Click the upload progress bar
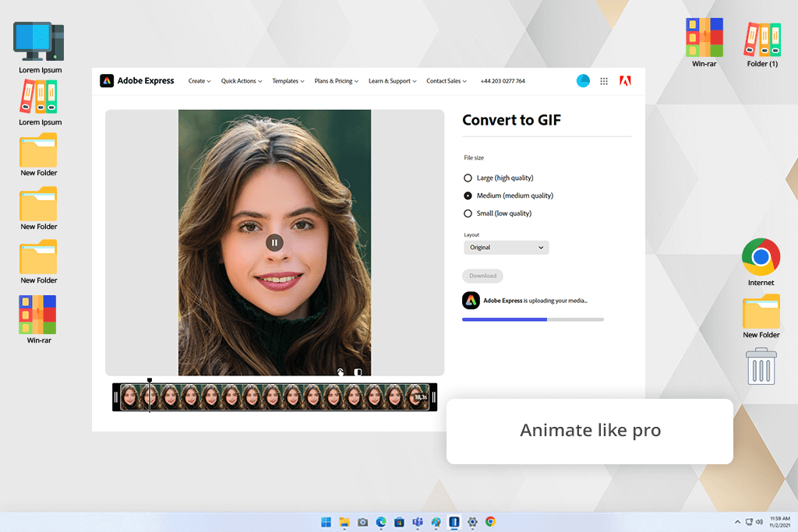The width and height of the screenshot is (798, 532). coord(533,319)
